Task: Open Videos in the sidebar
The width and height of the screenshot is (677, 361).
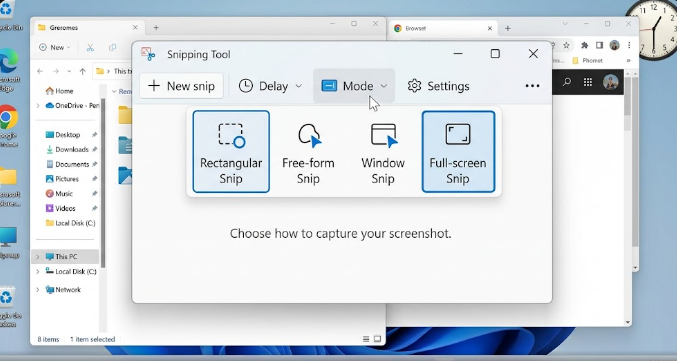Action: pos(60,208)
